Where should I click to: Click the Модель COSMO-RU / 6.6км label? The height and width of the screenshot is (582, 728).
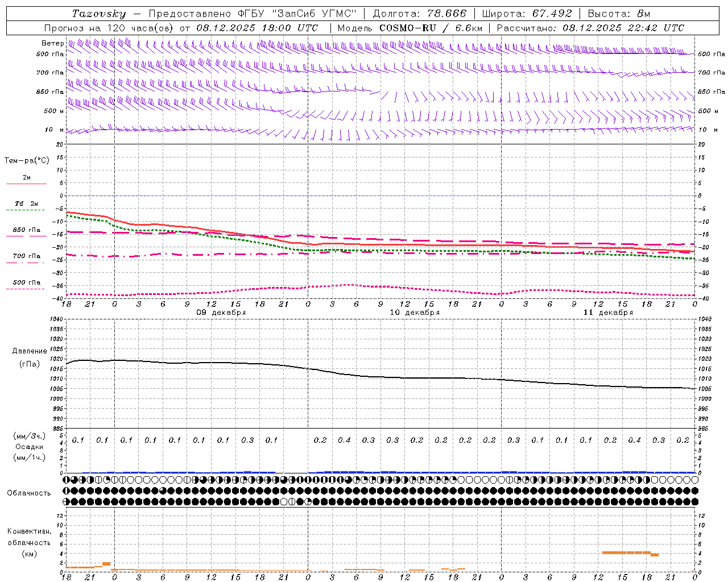(410, 28)
